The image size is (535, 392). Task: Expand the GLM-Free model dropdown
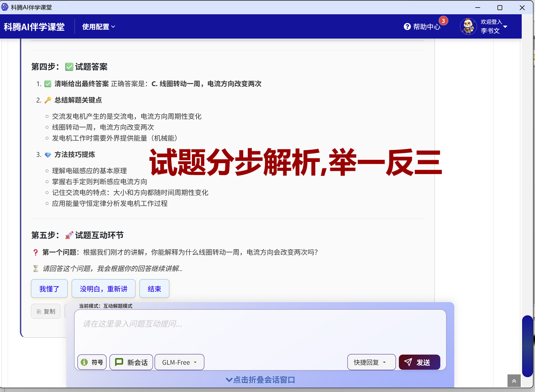click(179, 362)
